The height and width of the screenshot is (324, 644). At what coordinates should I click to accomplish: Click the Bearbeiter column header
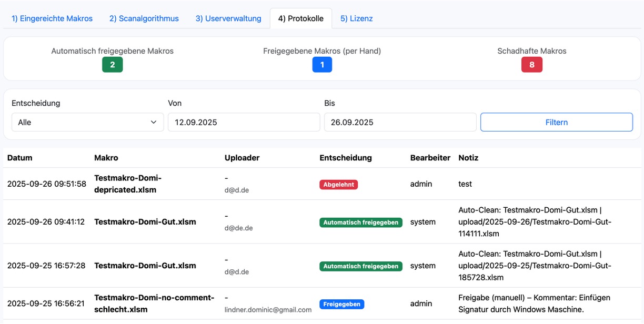point(430,157)
